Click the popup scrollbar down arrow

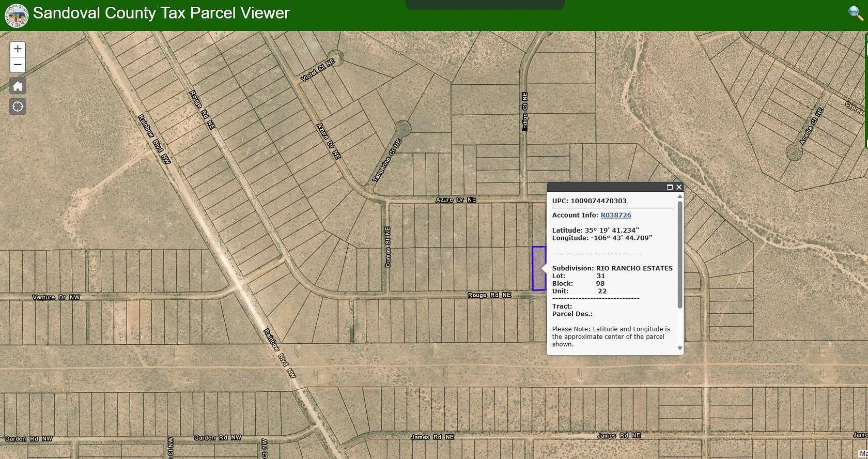click(x=680, y=348)
